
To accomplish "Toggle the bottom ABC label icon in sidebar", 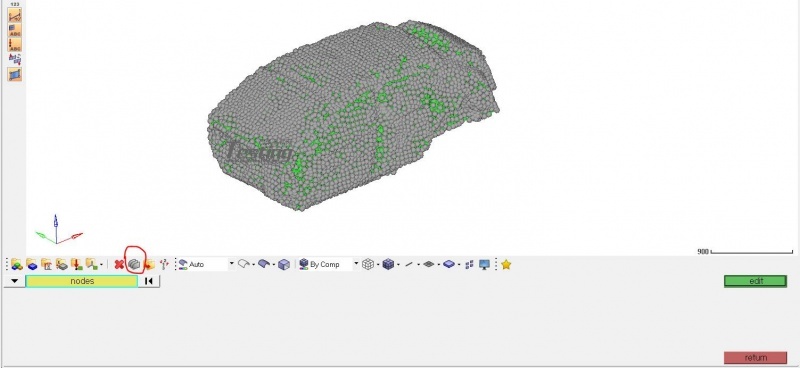I will pyautogui.click(x=15, y=44).
